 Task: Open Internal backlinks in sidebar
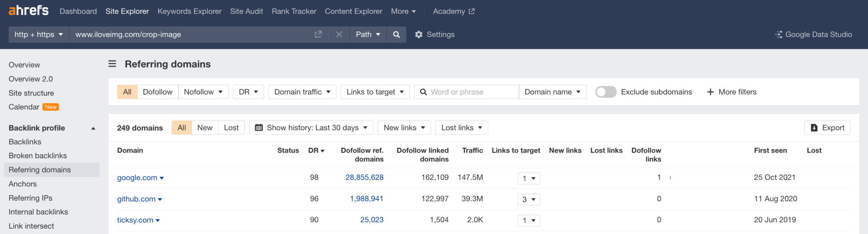tap(38, 212)
